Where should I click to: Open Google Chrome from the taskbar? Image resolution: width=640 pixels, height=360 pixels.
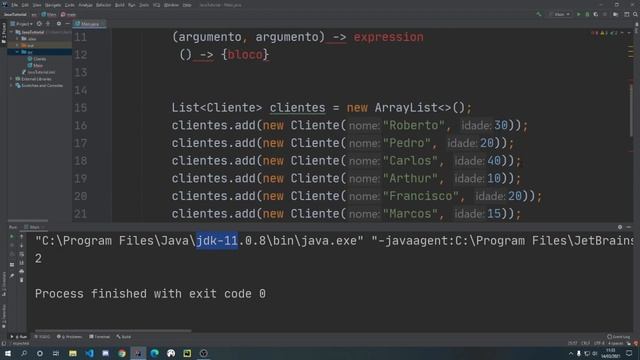tap(122, 353)
